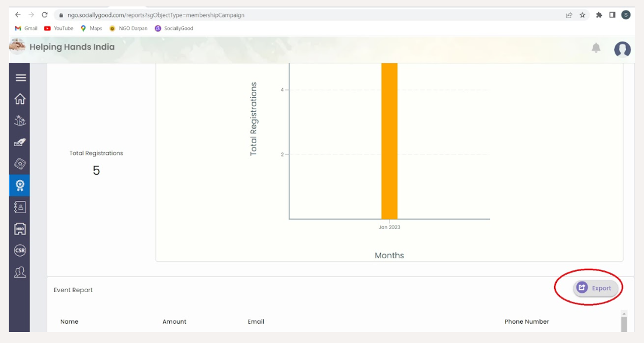Image resolution: width=644 pixels, height=343 pixels.
Task: Bookmark this page with star icon
Action: 582,15
